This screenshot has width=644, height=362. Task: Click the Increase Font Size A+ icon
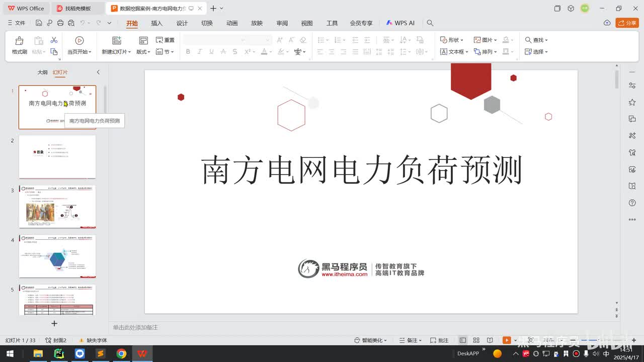pyautogui.click(x=280, y=40)
